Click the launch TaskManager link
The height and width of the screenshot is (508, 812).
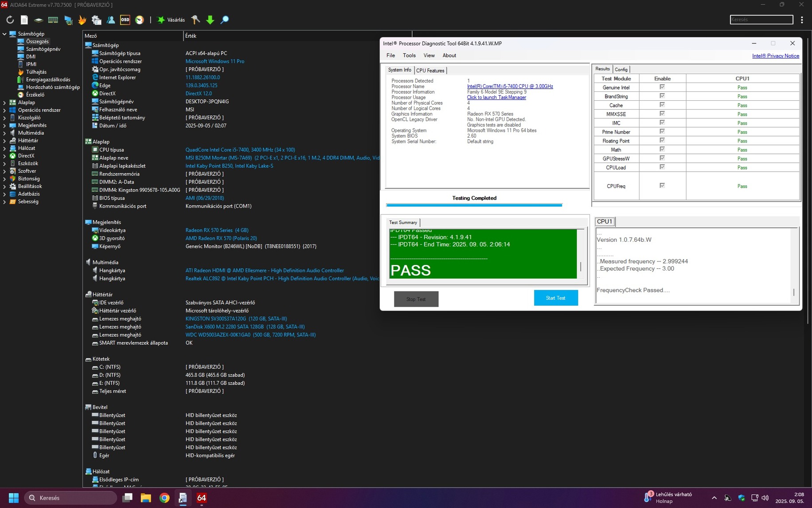pos(496,98)
